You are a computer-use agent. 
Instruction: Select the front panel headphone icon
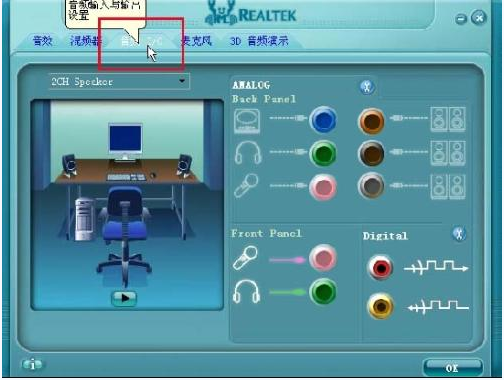click(x=246, y=292)
